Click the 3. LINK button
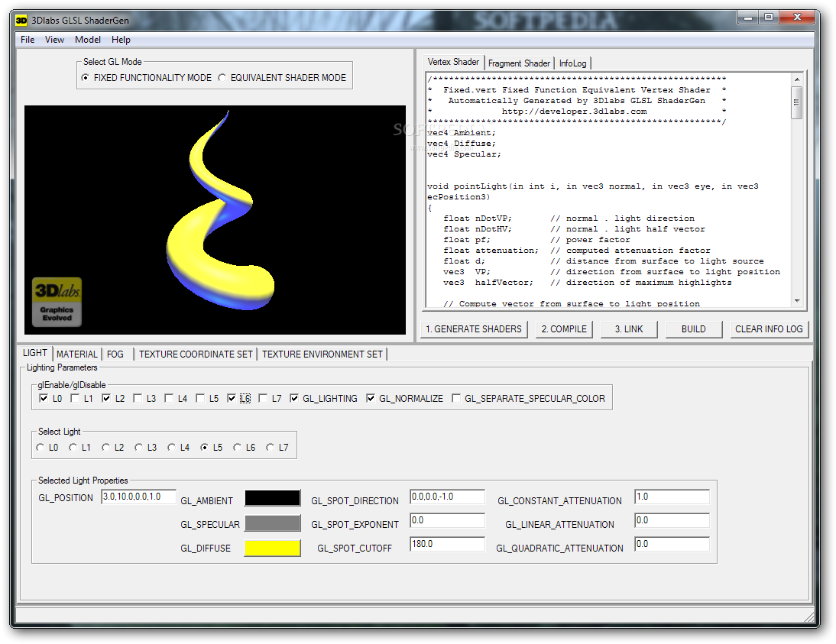 [629, 329]
